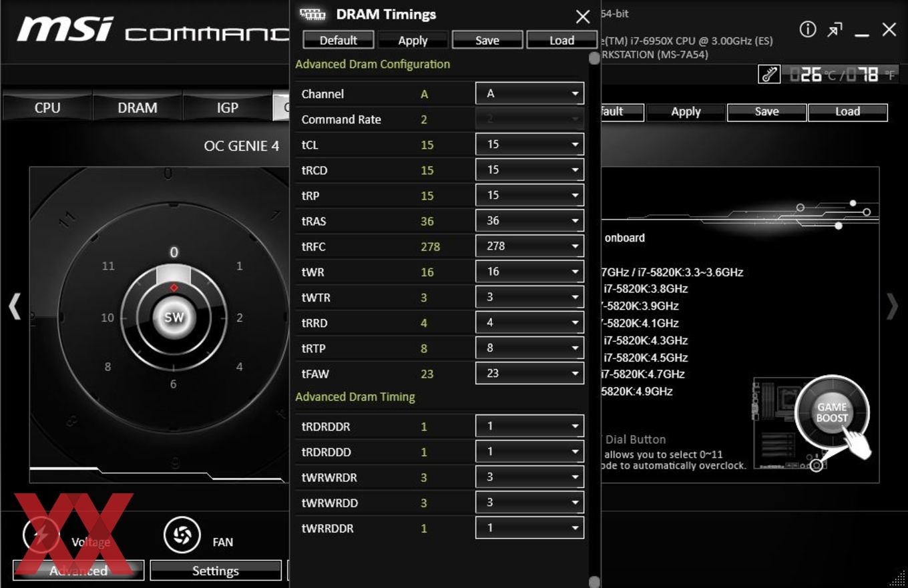This screenshot has width=908, height=588.
Task: Click the DRAM Timings scrollbar top thumb
Action: pyautogui.click(x=594, y=59)
